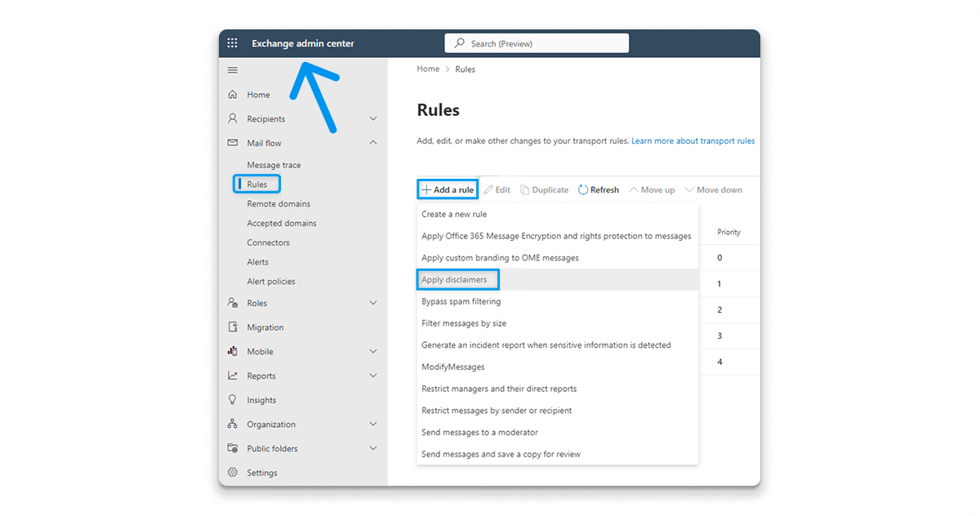The width and height of the screenshot is (980, 516).
Task: Go to Insights in sidebar
Action: point(261,400)
